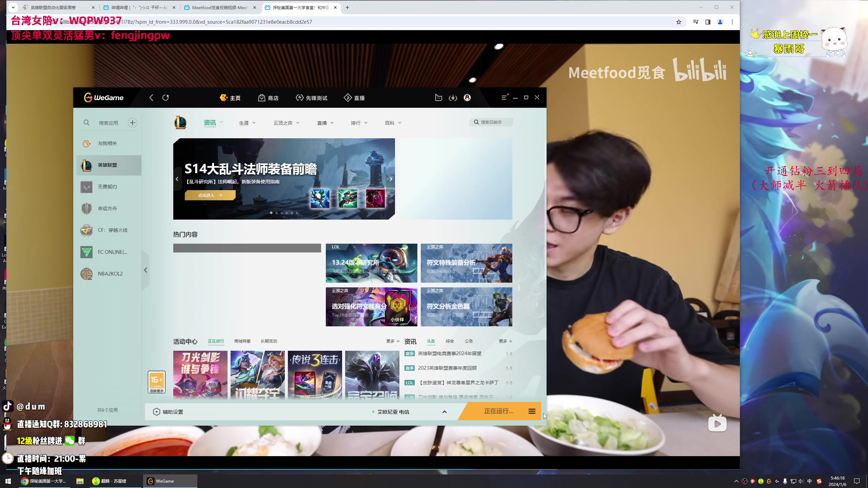
Task: Click the 点击进入 banner button
Action: click(x=210, y=195)
